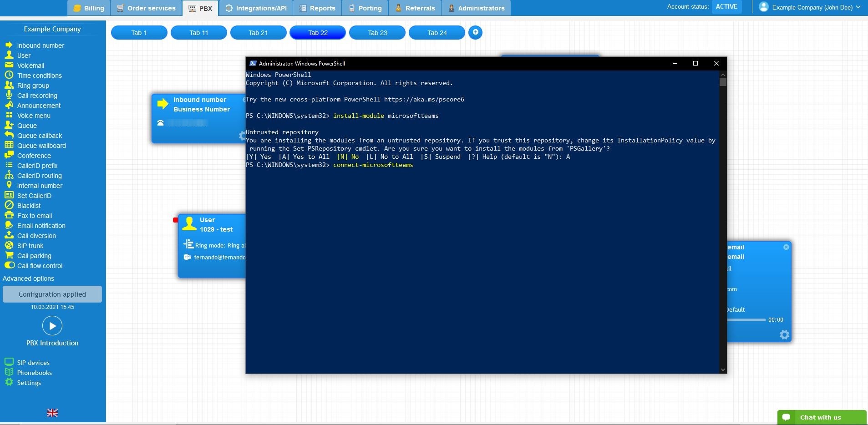Open the Fax to email feature

(35, 215)
